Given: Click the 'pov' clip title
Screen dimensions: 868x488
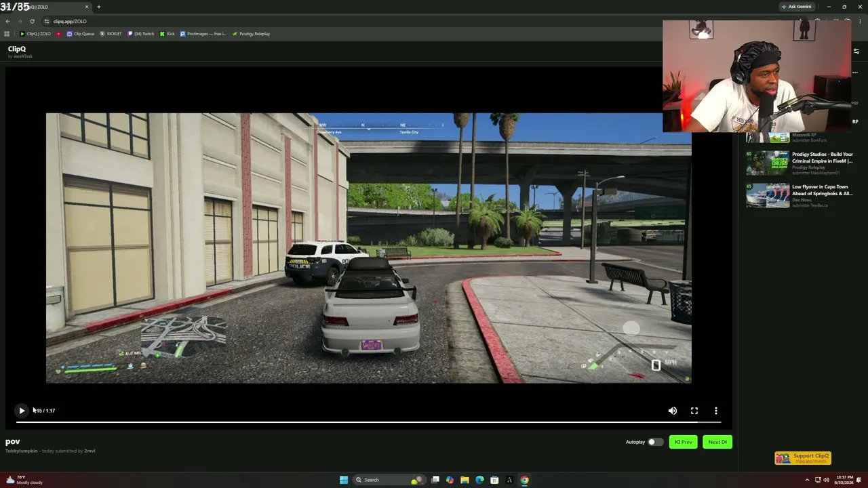Looking at the screenshot, I should 13,442.
